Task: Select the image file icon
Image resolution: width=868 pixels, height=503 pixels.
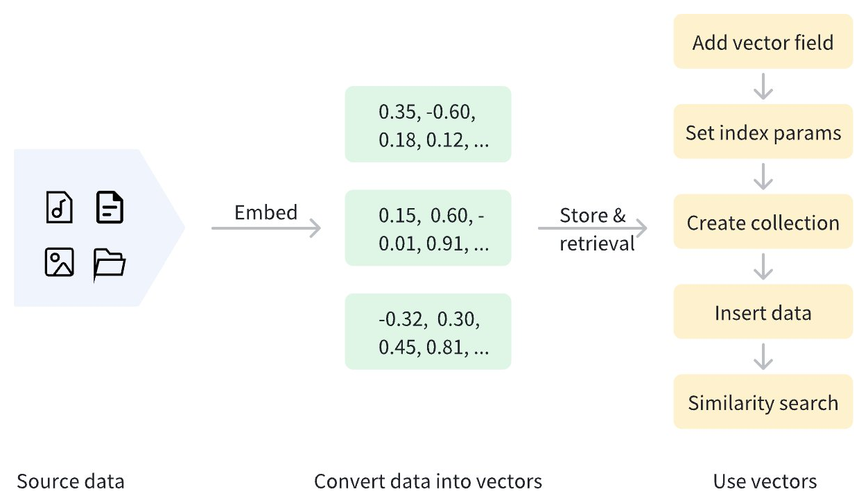Action: click(60, 262)
